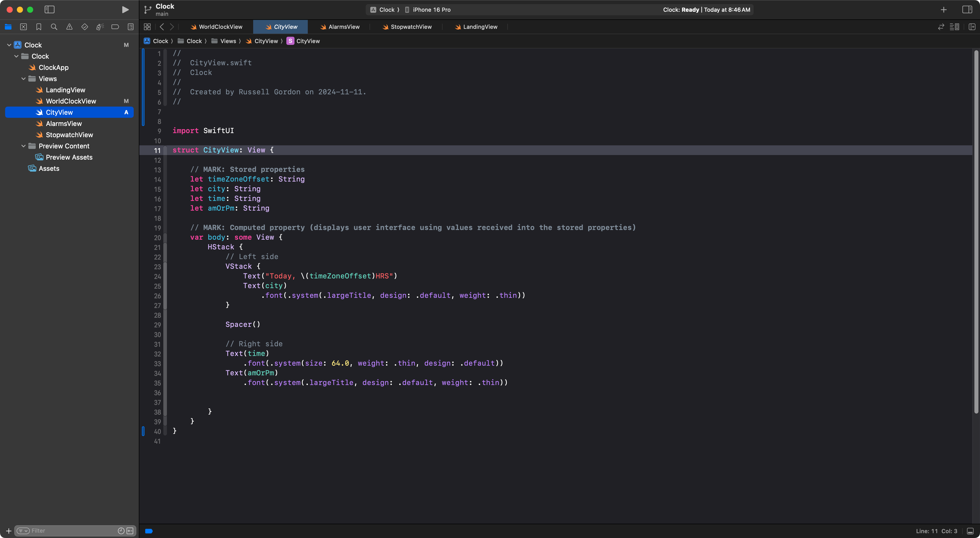Image resolution: width=980 pixels, height=538 pixels.
Task: Open the Find navigator magnifier icon
Action: pos(54,27)
